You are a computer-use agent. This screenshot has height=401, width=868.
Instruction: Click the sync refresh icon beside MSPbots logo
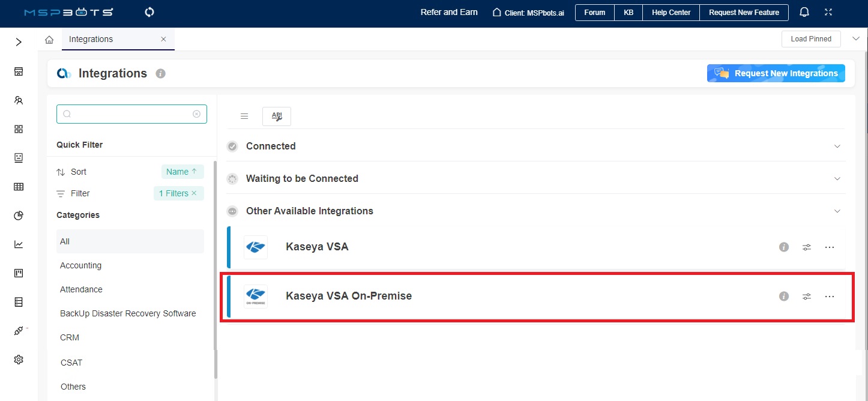pos(150,12)
